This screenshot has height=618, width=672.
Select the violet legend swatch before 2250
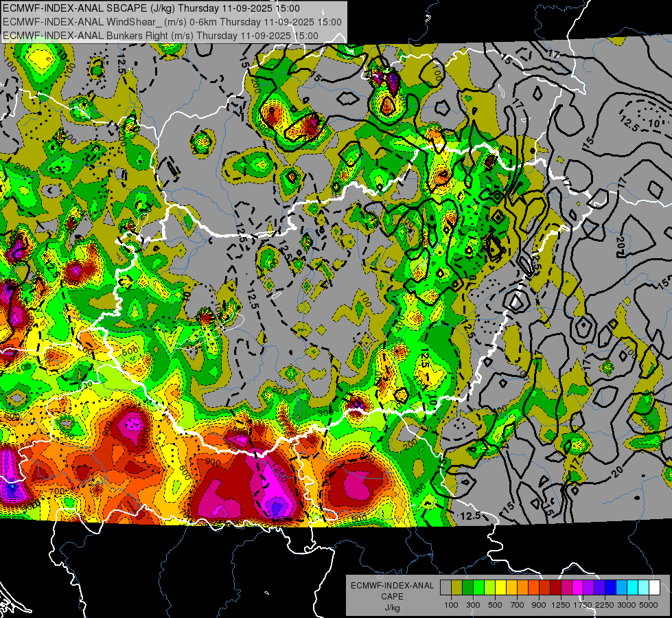599,588
